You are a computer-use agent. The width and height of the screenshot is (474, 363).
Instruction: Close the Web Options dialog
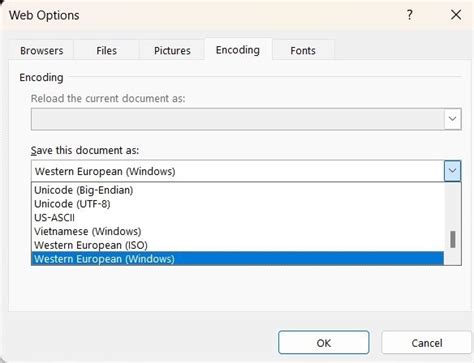coord(456,15)
